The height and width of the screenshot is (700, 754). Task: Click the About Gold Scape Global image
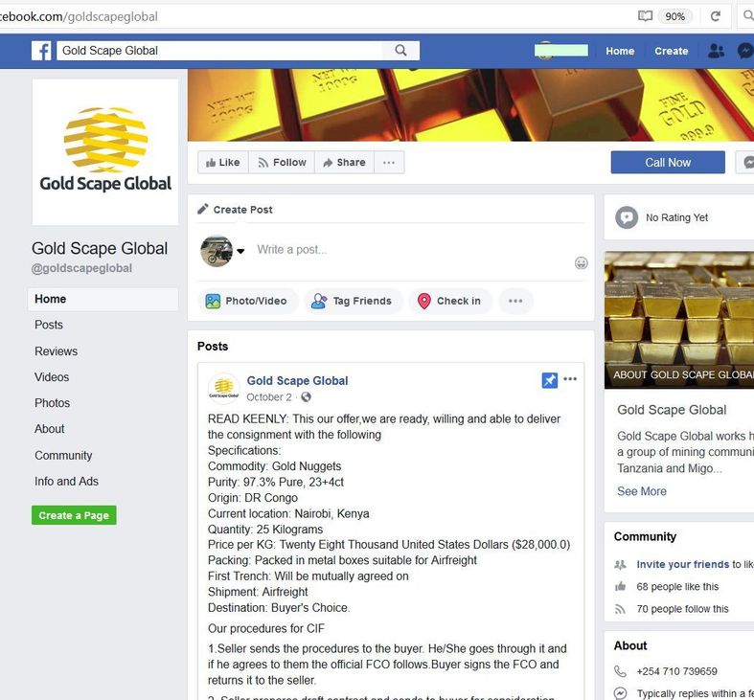(679, 320)
